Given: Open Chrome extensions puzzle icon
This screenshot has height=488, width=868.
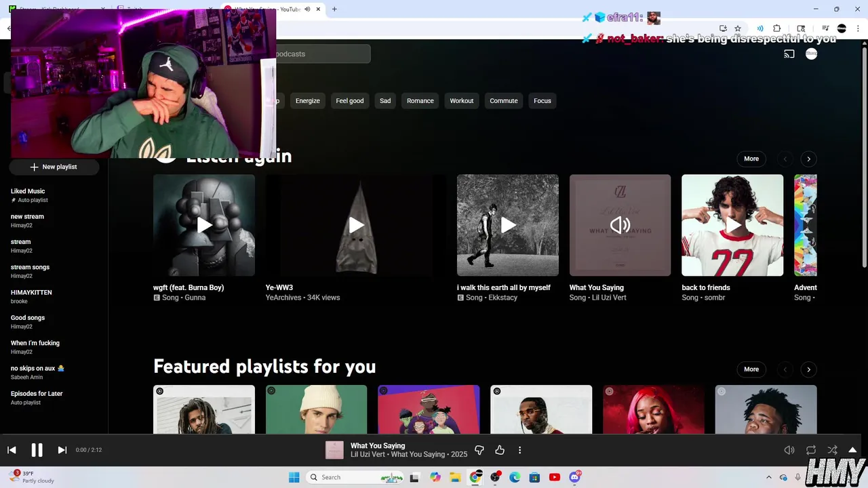Looking at the screenshot, I should click(x=777, y=28).
